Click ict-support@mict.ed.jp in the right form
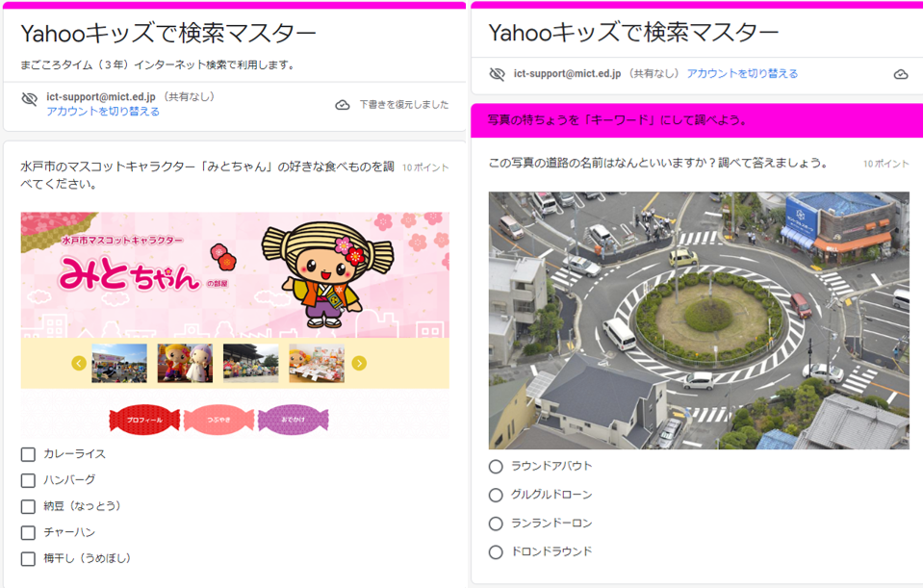The width and height of the screenshot is (923, 588). (567, 73)
